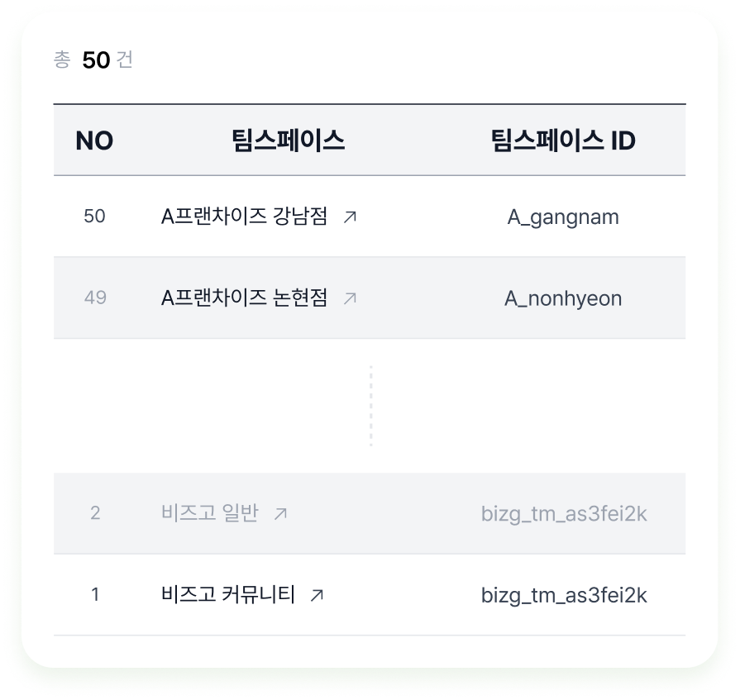740x700 pixels.
Task: Click row number 49 in the table
Action: [95, 298]
